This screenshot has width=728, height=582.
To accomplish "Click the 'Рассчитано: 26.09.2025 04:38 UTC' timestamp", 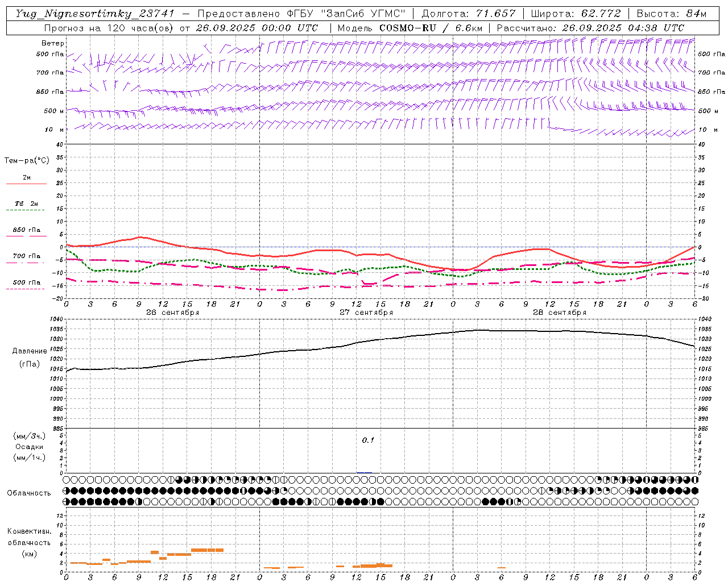I will click(590, 28).
